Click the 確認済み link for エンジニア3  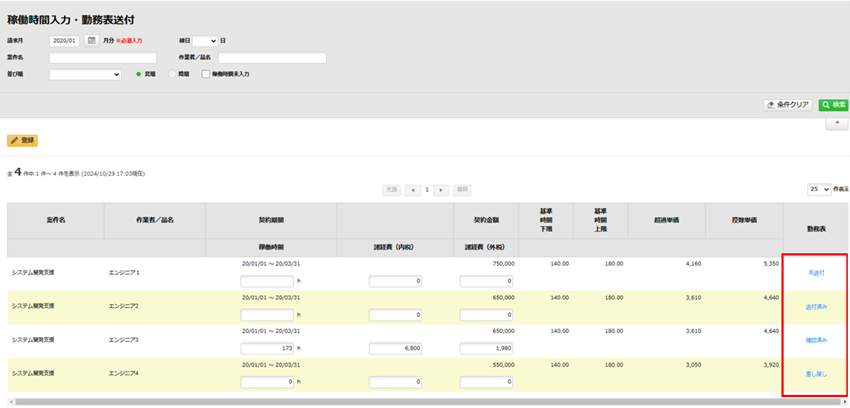[816, 340]
